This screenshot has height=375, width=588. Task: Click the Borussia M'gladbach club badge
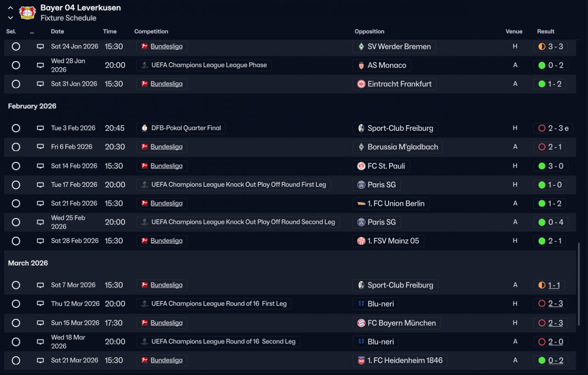coord(362,147)
